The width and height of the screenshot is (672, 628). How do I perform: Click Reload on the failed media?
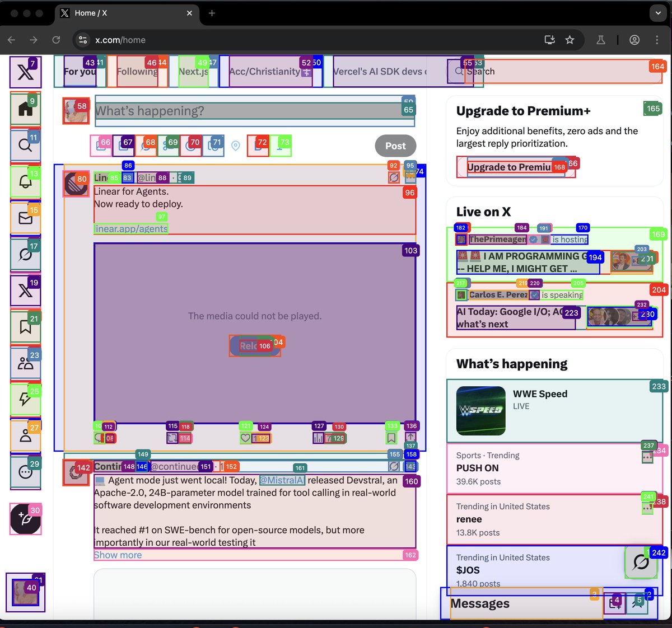(255, 346)
